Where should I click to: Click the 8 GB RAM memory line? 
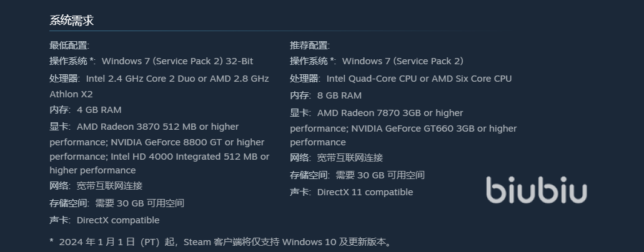tap(339, 95)
